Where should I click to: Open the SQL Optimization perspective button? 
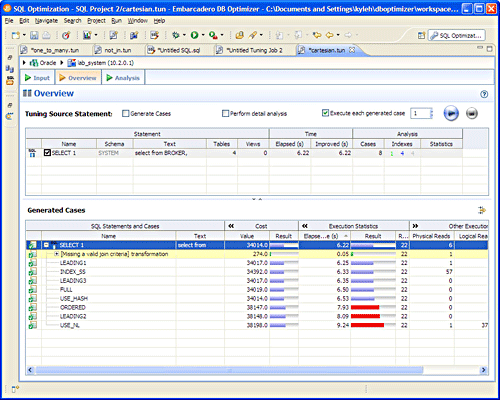[x=456, y=35]
